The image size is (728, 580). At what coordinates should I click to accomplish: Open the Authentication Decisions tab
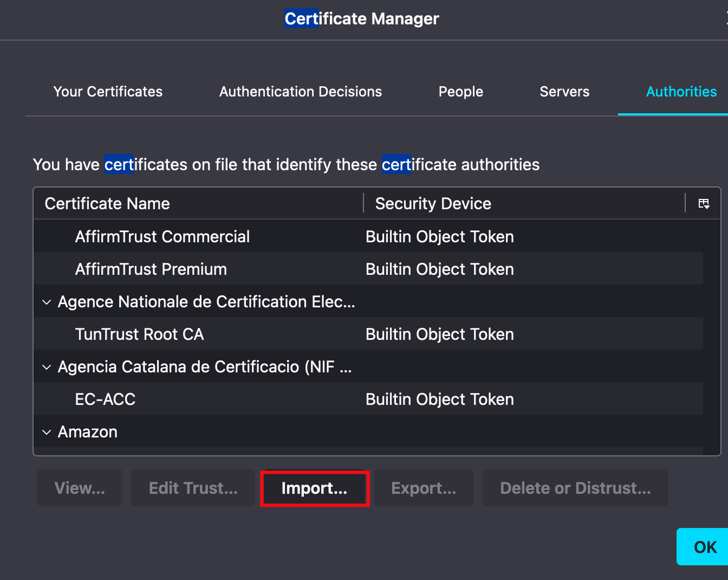click(301, 92)
